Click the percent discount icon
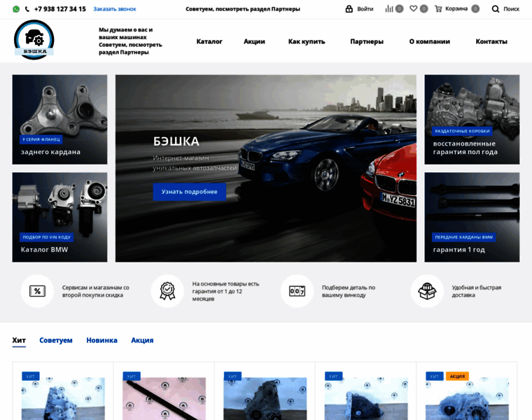 coord(37,291)
